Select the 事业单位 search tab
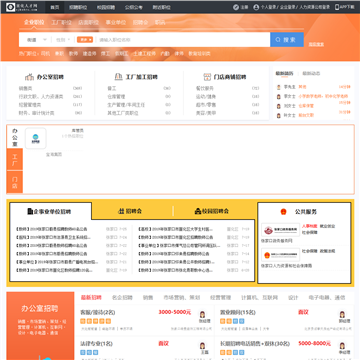 [x=116, y=23]
